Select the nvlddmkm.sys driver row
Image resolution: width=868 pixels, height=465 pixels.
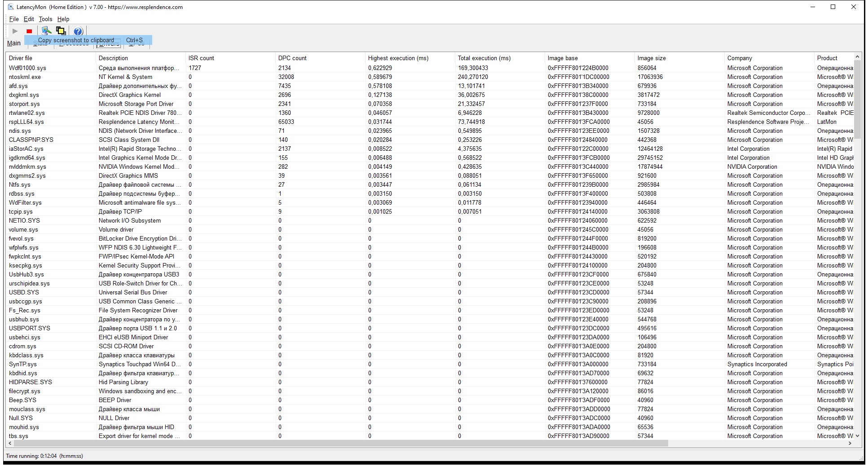click(x=430, y=167)
